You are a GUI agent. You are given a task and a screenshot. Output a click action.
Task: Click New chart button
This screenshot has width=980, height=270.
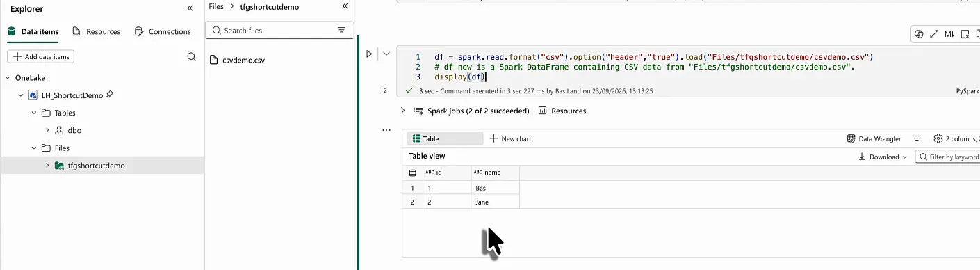[511, 138]
